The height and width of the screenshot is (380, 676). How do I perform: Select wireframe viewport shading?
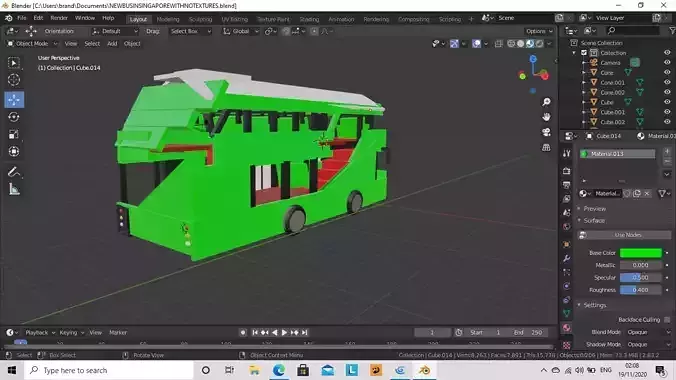[x=511, y=44]
